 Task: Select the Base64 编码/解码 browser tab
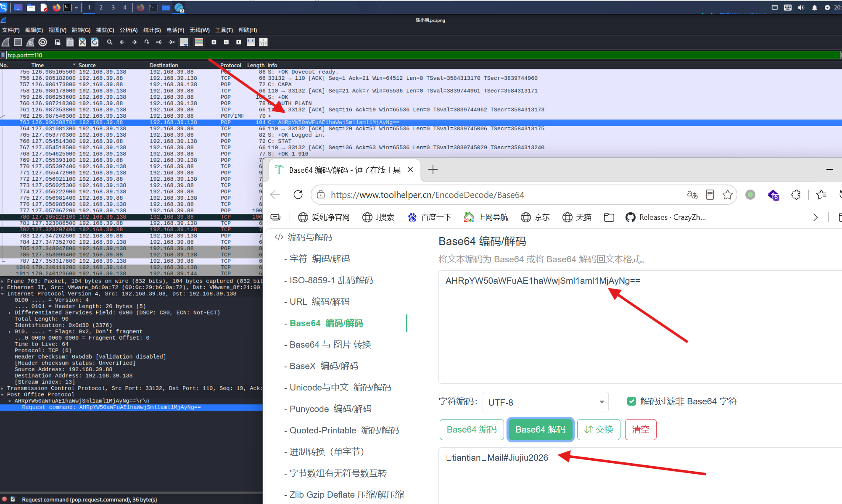pos(344,170)
